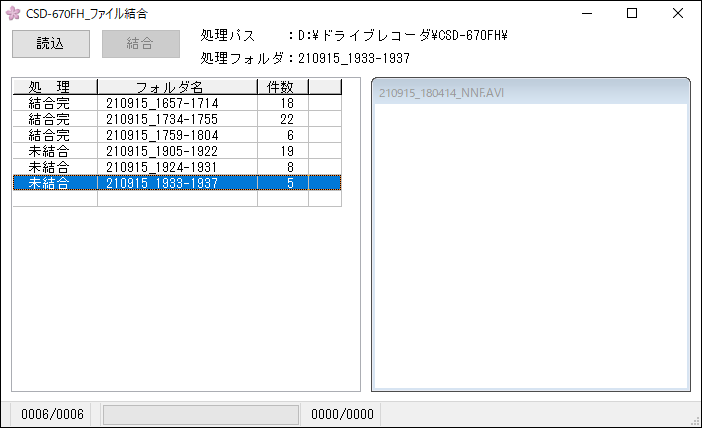The width and height of the screenshot is (702, 428).
Task: Click 未結合 status of row 210915_1924-1931
Action: point(49,167)
